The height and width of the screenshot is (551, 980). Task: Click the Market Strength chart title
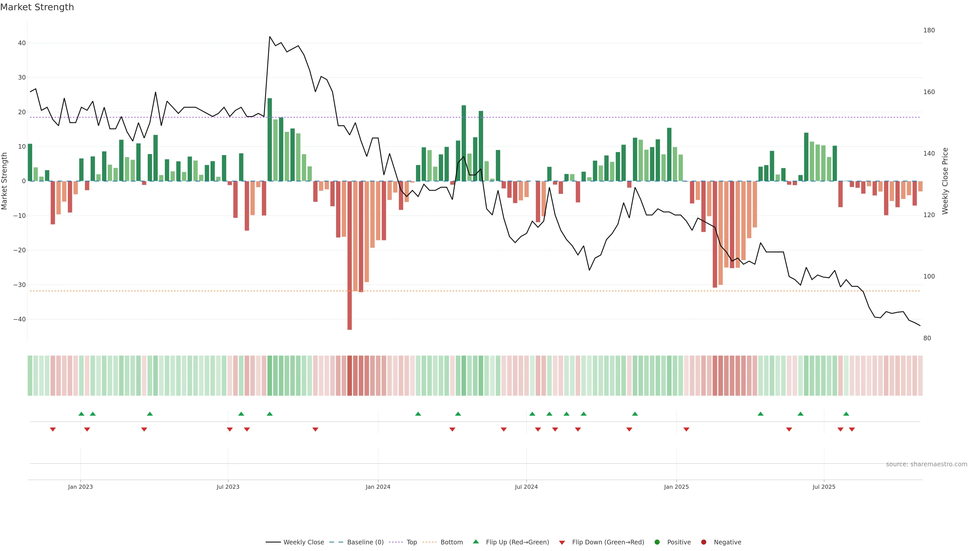point(37,7)
